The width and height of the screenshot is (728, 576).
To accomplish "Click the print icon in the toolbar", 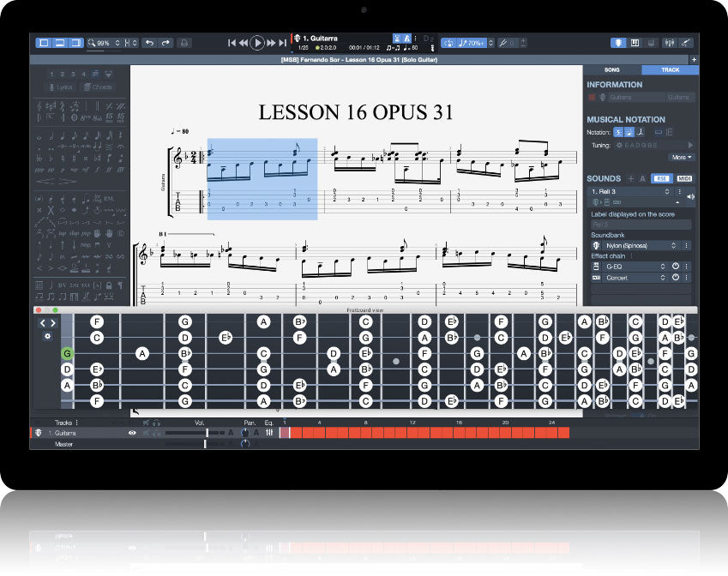I will click(184, 43).
